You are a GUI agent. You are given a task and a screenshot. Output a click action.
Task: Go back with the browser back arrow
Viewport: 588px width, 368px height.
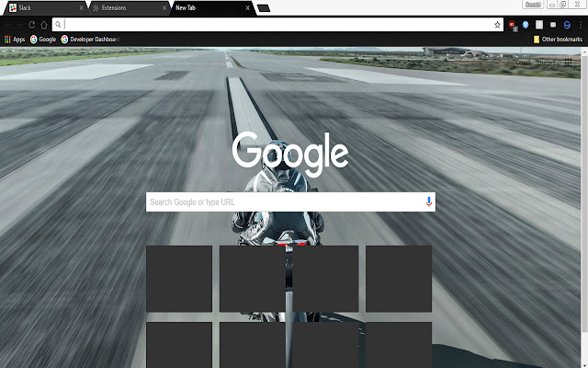(x=8, y=25)
